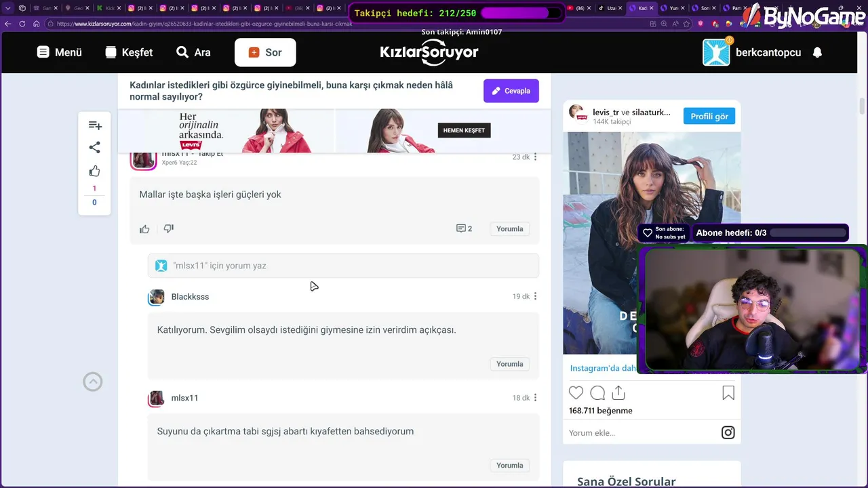Screen dimensions: 868x488
Task: Click the Profili gör button
Action: tap(709, 117)
